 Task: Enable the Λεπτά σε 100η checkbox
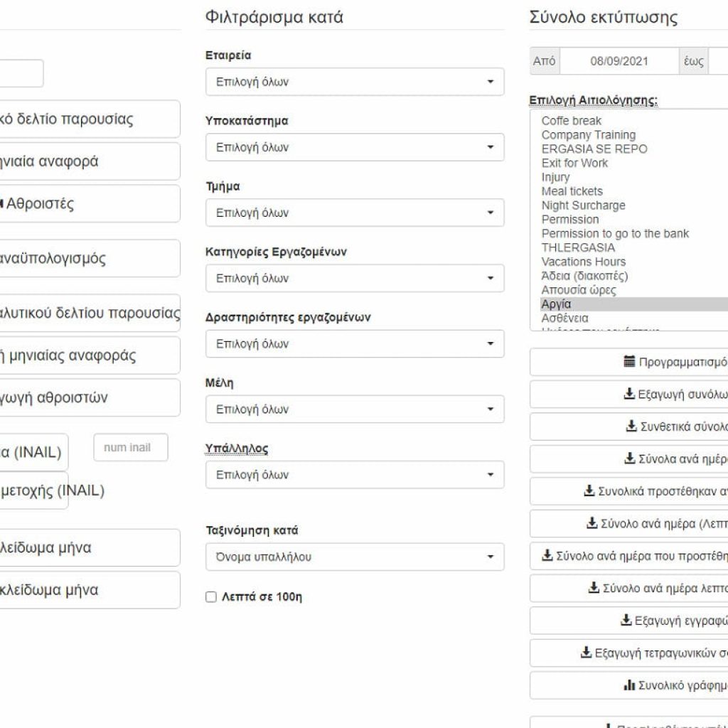[211, 596]
